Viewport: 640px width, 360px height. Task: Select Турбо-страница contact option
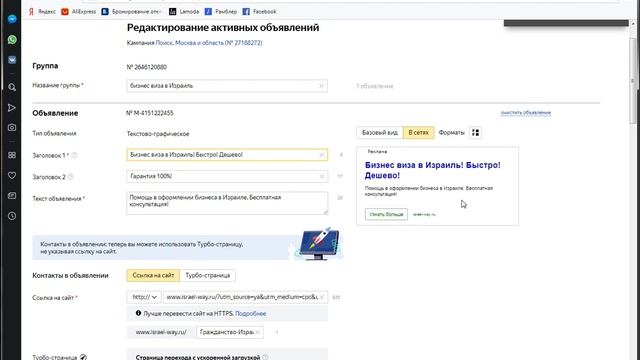[207, 276]
